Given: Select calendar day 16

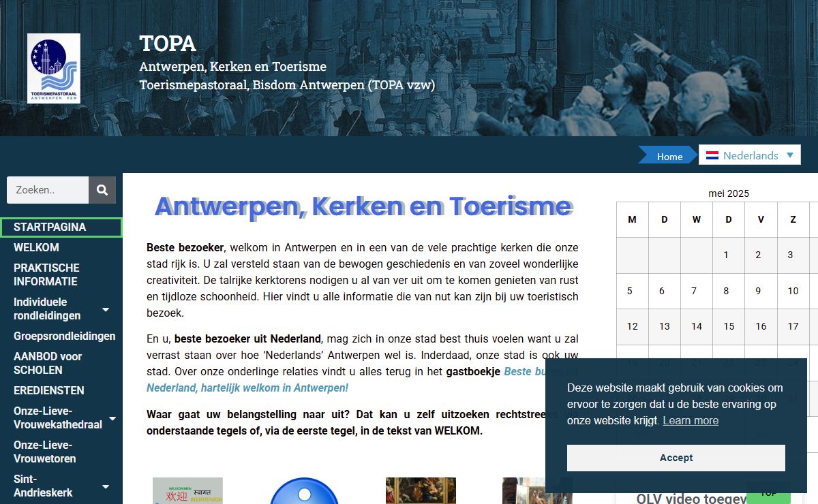Looking at the screenshot, I should pos(761,326).
